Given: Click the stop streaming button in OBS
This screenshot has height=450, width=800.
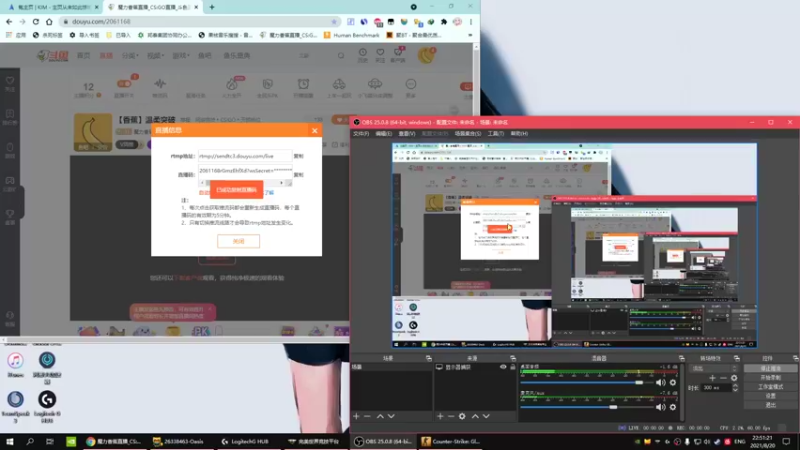Looking at the screenshot, I should click(770, 368).
